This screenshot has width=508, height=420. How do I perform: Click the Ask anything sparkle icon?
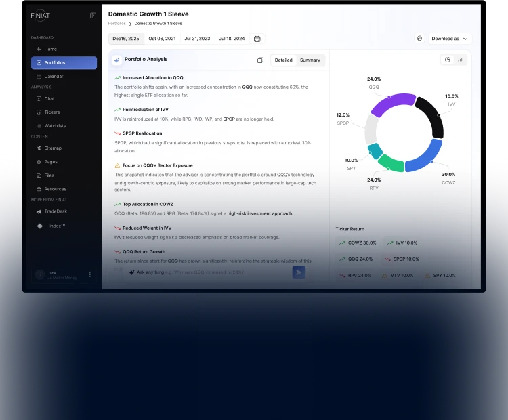tap(131, 272)
